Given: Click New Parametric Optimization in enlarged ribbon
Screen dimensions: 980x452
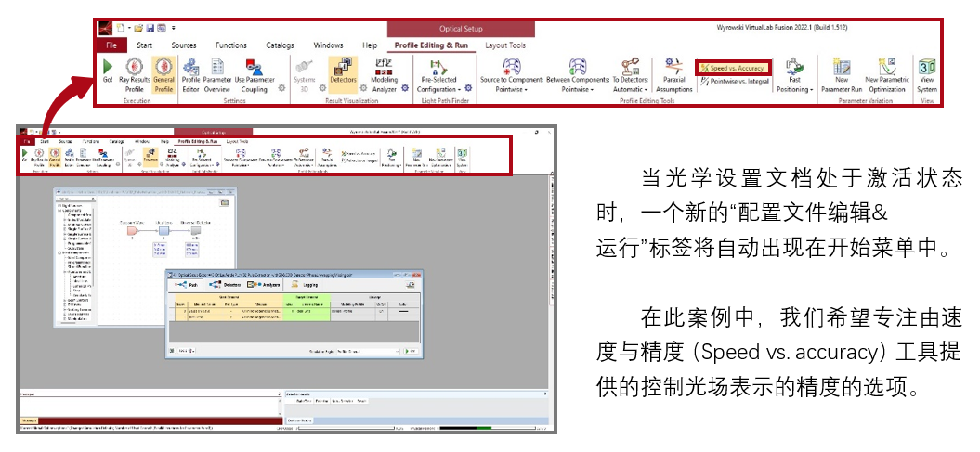Looking at the screenshot, I should (x=886, y=75).
